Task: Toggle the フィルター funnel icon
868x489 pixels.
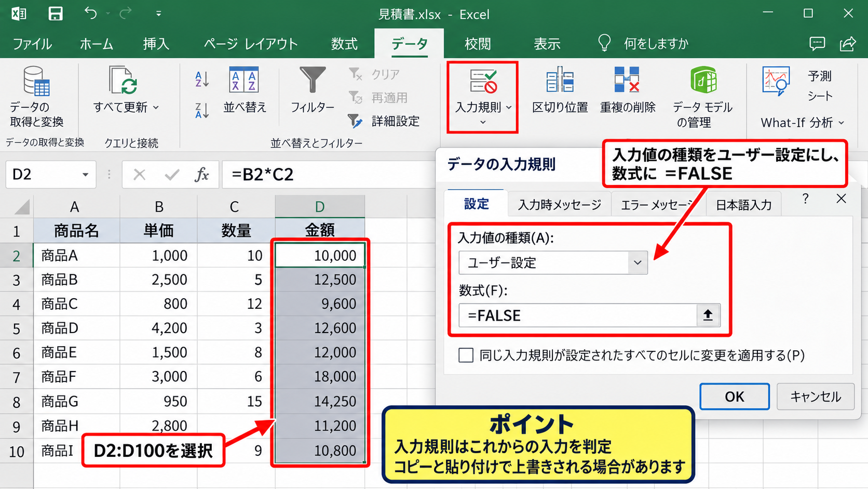Action: (x=313, y=81)
